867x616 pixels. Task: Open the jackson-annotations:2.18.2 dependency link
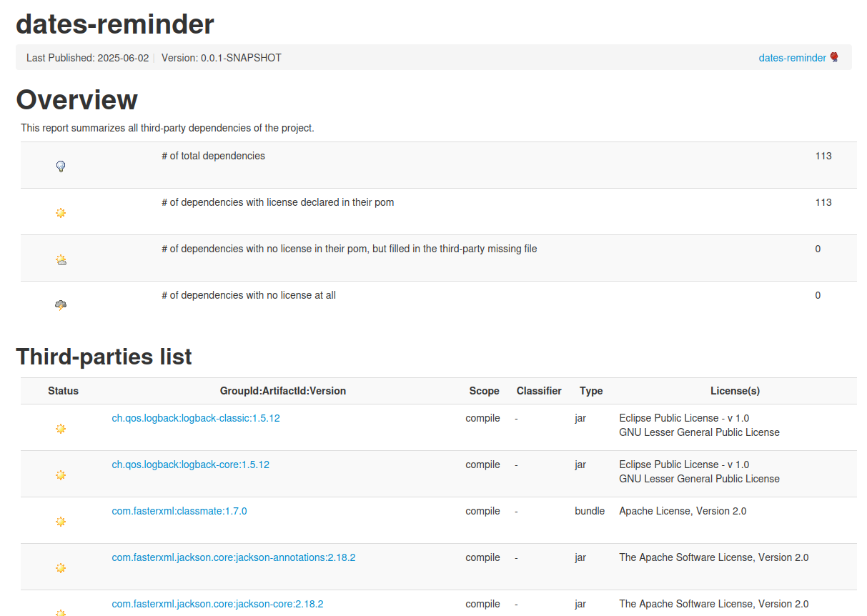pyautogui.click(x=234, y=557)
